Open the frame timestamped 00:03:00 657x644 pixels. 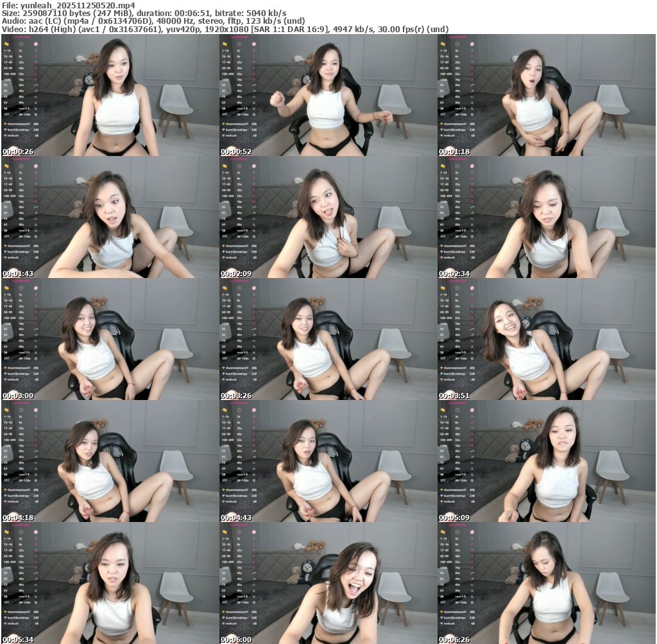click(110, 340)
